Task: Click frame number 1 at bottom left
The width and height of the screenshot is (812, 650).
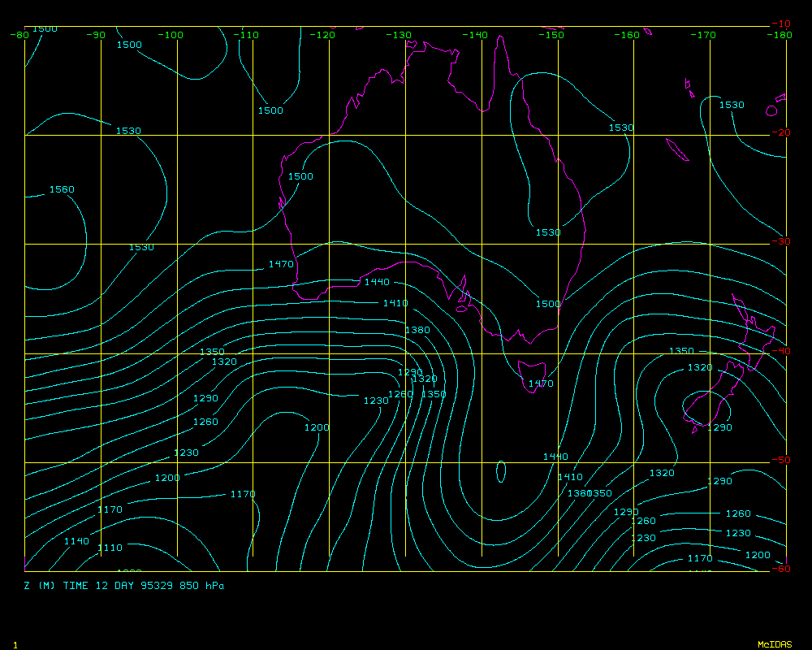Action: tap(15, 644)
